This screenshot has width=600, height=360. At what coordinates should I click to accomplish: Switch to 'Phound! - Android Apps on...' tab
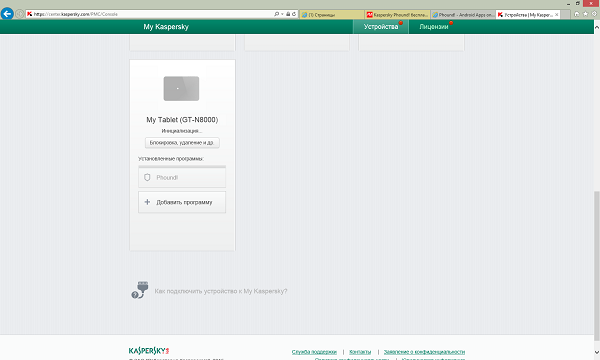click(463, 15)
